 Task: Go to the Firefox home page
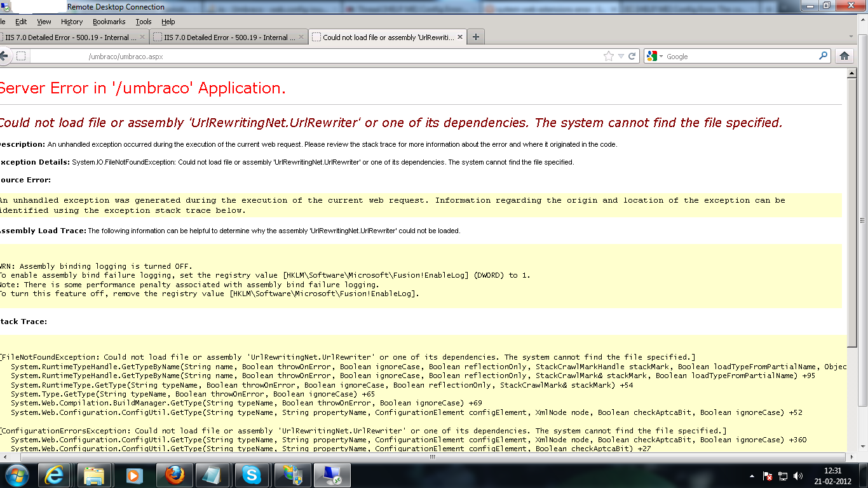click(x=844, y=56)
